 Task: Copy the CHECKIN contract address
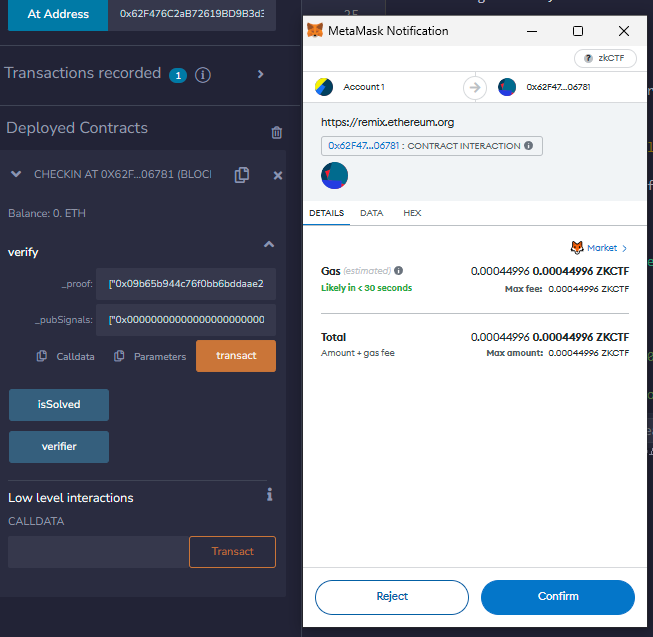(x=242, y=175)
